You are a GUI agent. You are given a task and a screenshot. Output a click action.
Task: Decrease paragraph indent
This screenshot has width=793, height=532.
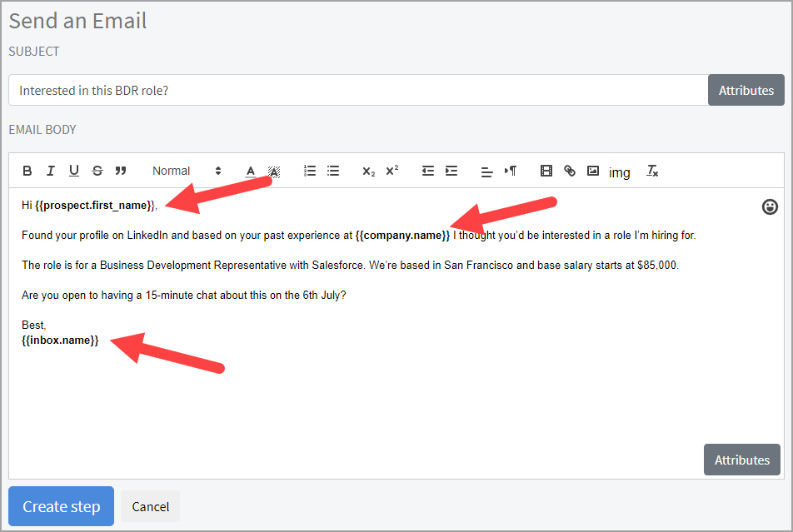pyautogui.click(x=428, y=171)
